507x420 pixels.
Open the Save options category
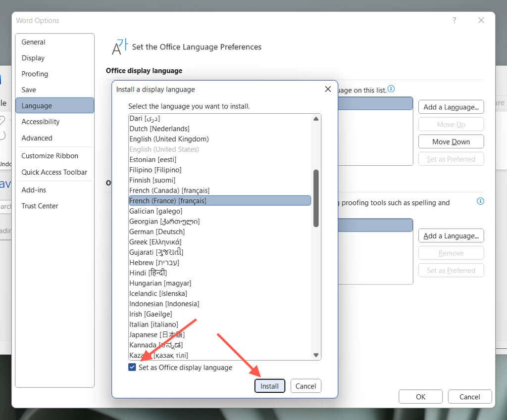[54, 90]
